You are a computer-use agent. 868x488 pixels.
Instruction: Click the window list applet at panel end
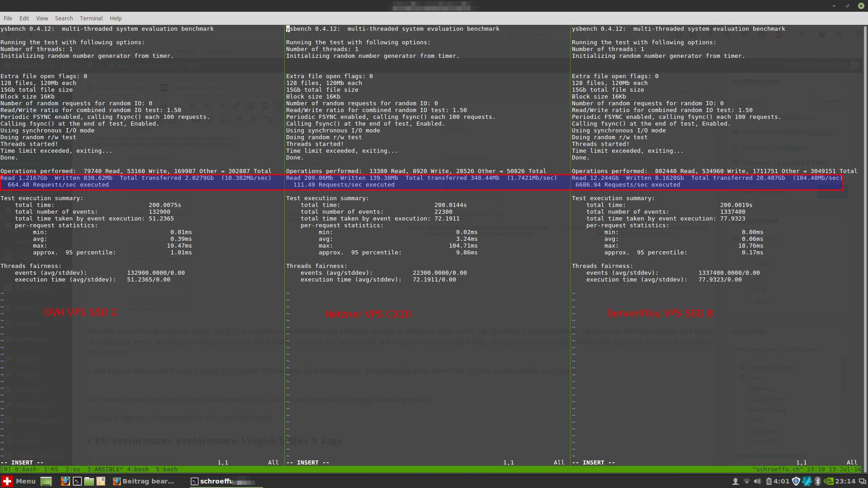[862, 481]
